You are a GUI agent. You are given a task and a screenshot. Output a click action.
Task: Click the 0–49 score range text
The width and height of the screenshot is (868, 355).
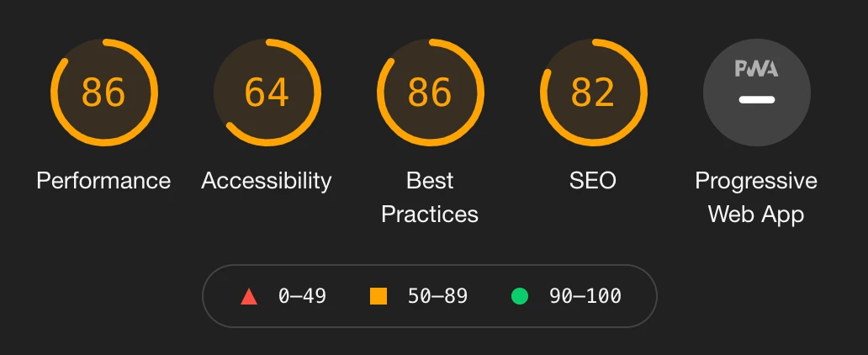pyautogui.click(x=302, y=296)
